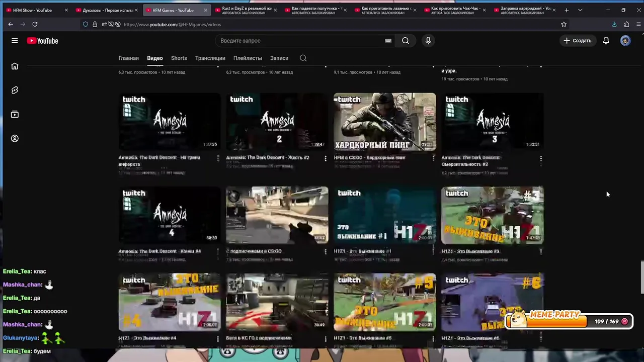Open Amnesia: The Dark Descent - Конец #4 title
The image size is (644, 362).
point(159,251)
